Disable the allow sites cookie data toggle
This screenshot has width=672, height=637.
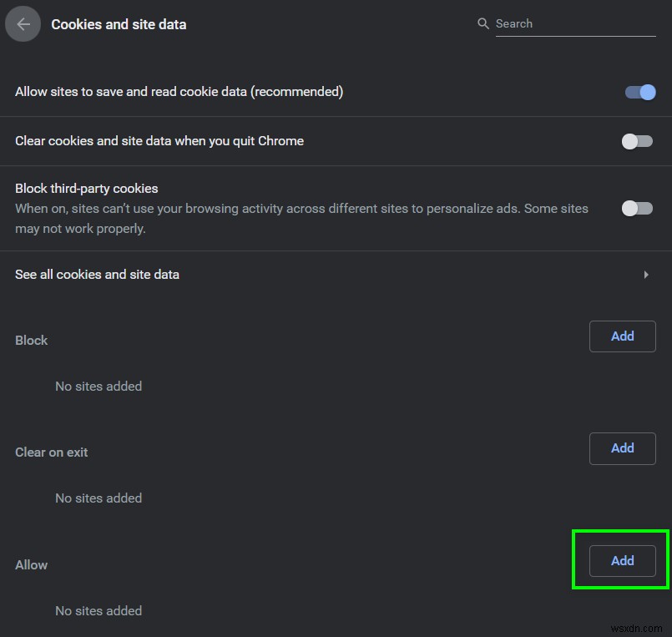(640, 92)
